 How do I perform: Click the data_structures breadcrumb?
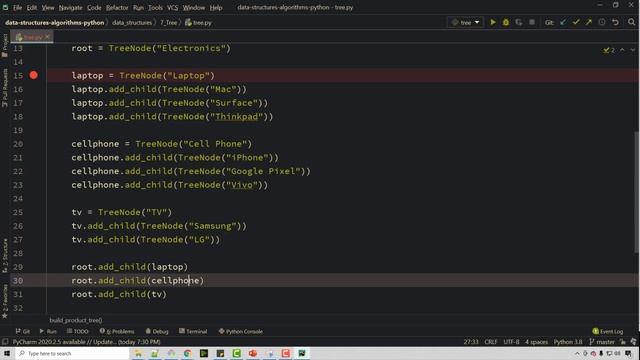tap(132, 23)
